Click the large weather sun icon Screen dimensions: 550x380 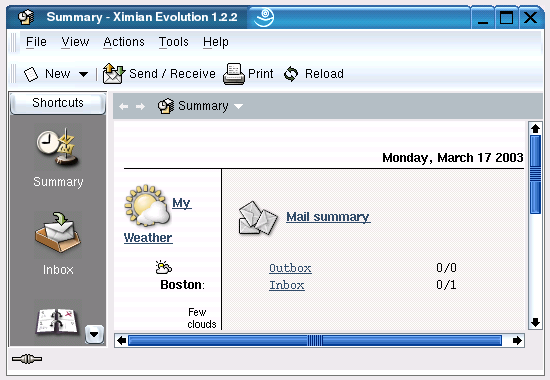tap(147, 206)
